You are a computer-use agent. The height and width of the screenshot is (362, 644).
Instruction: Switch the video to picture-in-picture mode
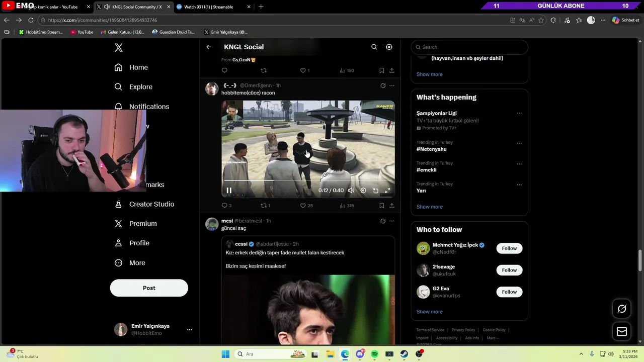coord(375,191)
